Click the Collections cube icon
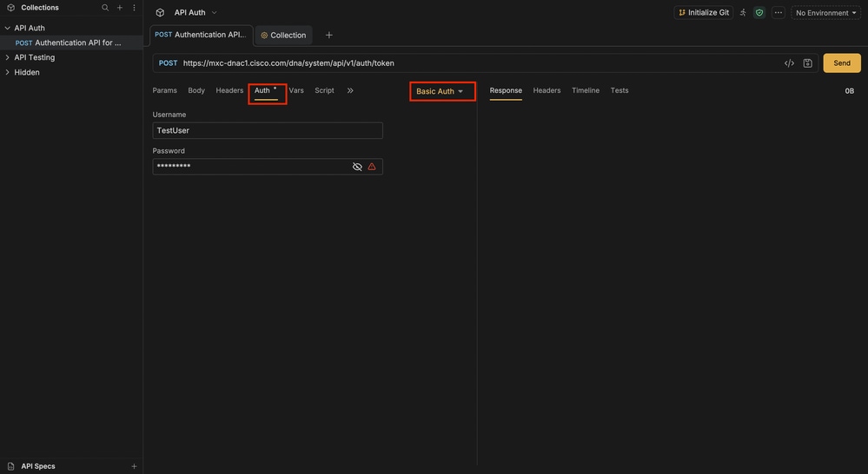868x474 pixels. click(10, 8)
